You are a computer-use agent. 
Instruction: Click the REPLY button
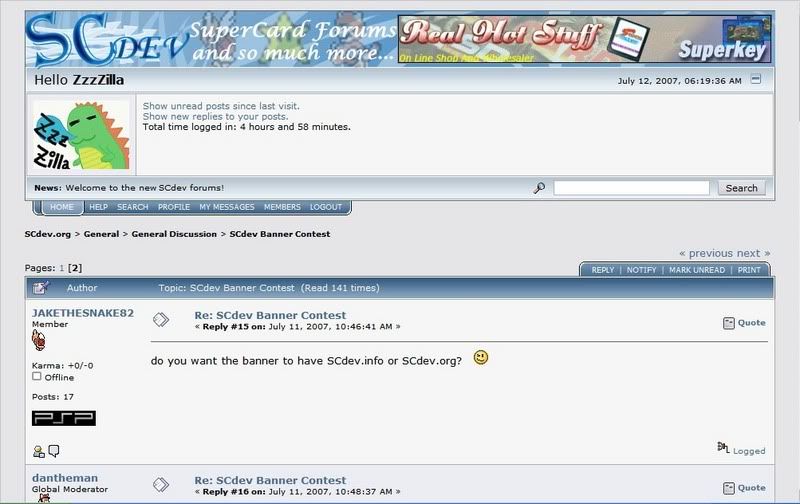(603, 270)
